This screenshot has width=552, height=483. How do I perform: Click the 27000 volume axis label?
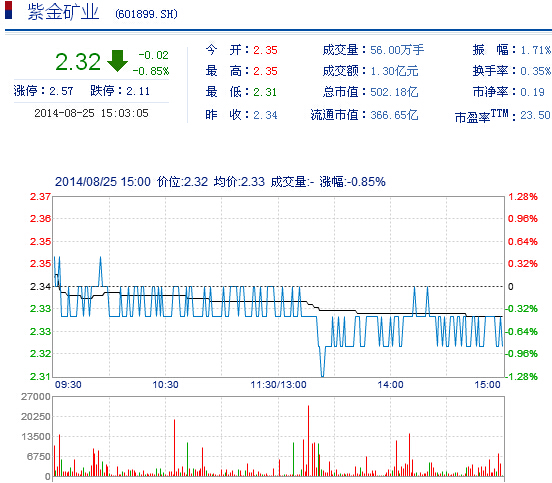pyautogui.click(x=36, y=397)
